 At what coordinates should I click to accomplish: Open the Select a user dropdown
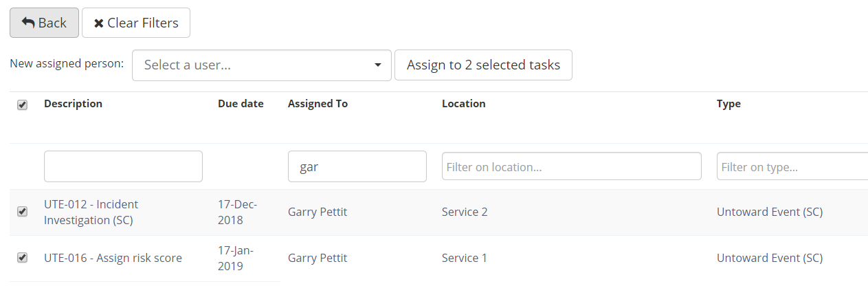tap(262, 65)
